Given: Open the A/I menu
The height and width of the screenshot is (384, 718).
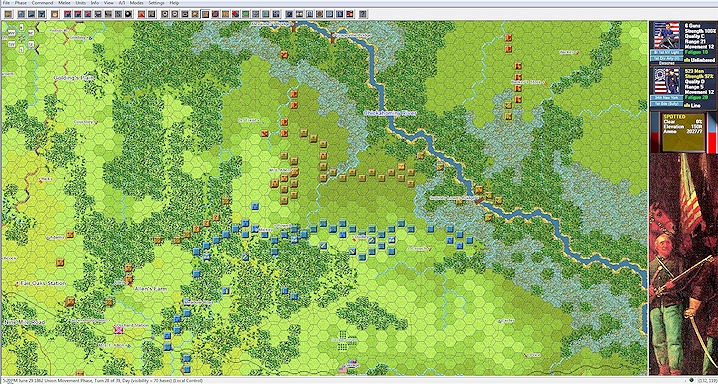Looking at the screenshot, I should click(121, 3).
